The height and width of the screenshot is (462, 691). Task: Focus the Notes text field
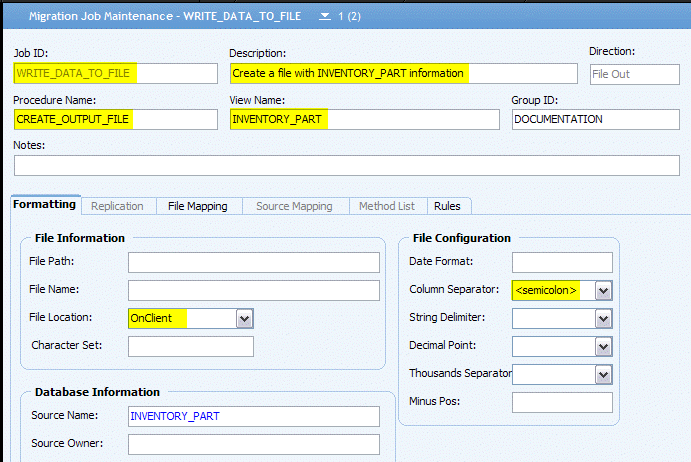coord(347,165)
